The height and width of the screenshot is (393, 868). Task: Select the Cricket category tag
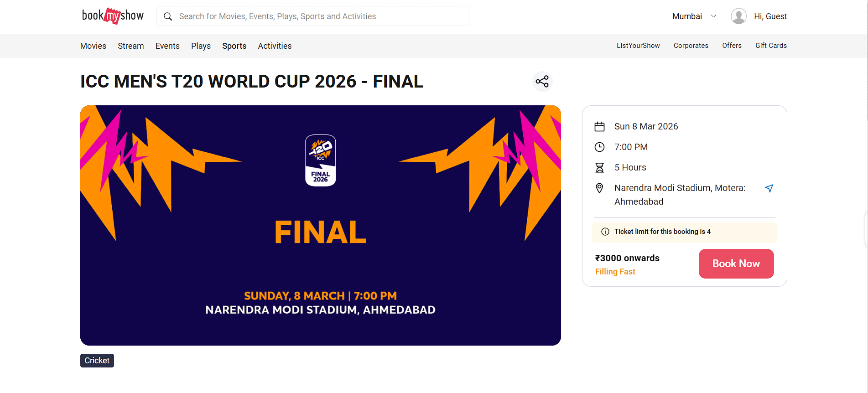click(x=97, y=360)
